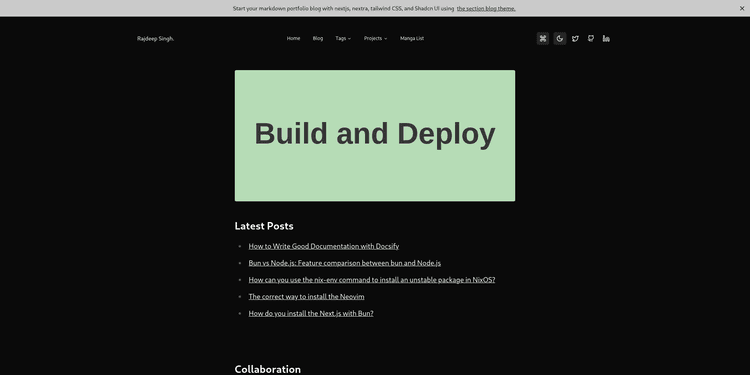Open the Bun vs Node.js post

(344, 263)
